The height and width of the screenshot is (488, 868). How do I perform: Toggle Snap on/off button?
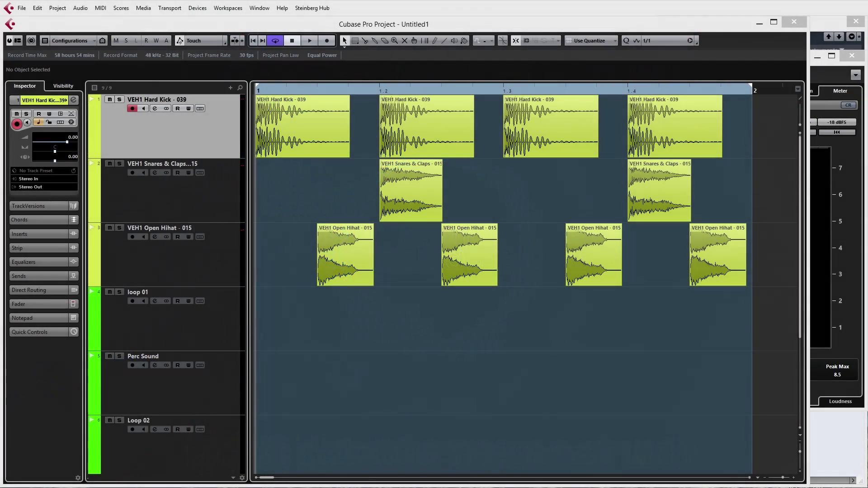point(516,41)
